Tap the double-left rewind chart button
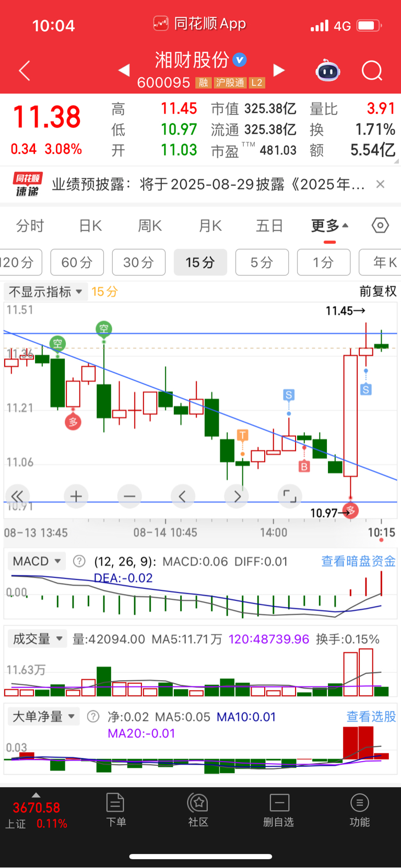Screen dimensions: 401x868 click(17, 496)
